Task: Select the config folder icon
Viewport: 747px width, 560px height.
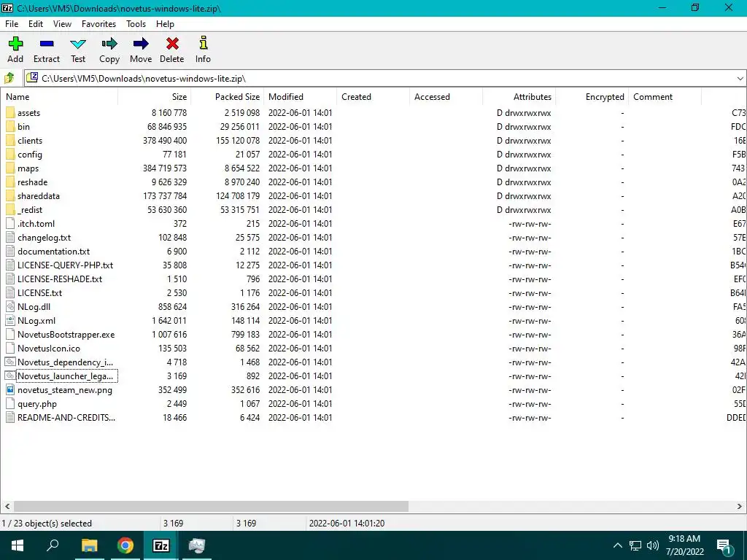Action: pyautogui.click(x=10, y=155)
